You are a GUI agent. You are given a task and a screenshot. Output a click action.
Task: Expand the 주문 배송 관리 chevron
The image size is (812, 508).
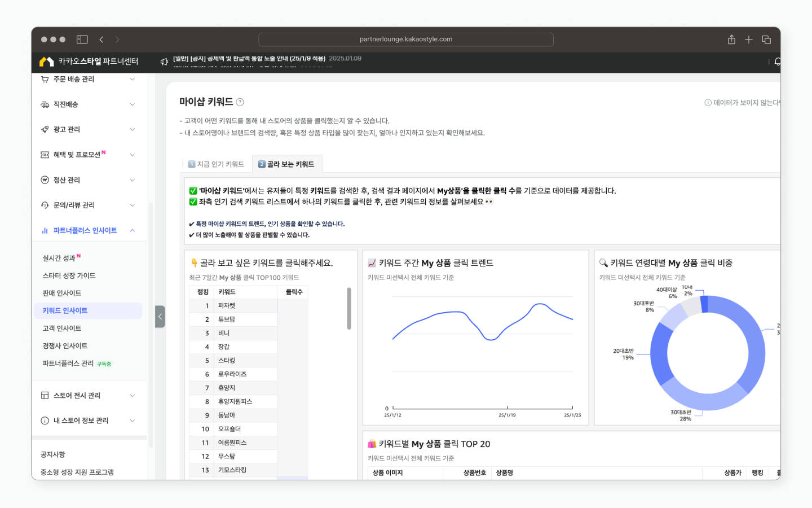133,80
